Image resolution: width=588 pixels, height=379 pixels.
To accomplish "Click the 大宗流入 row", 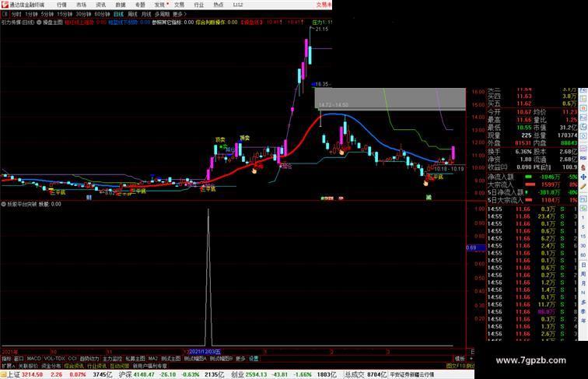I will [533, 184].
